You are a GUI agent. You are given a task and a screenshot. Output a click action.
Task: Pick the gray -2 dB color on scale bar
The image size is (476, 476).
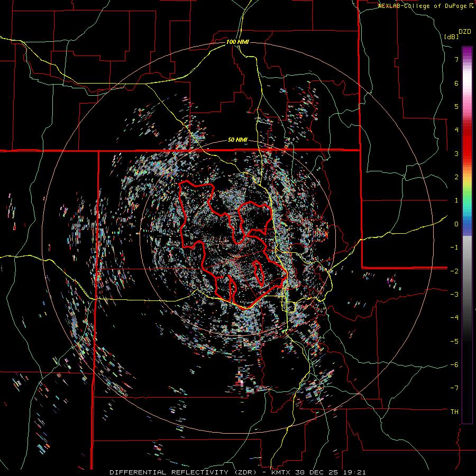coord(467,271)
